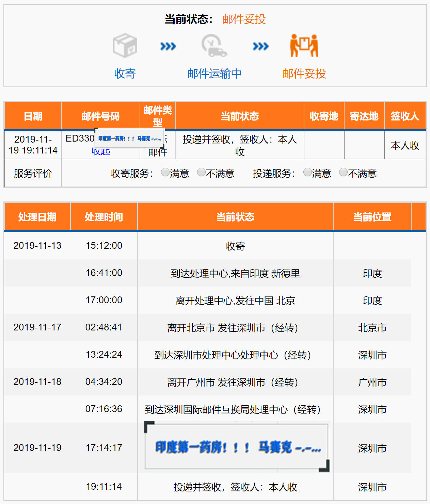Click the gray package icon above 收寄
Viewport: 430px width, 504px height.
[125, 46]
